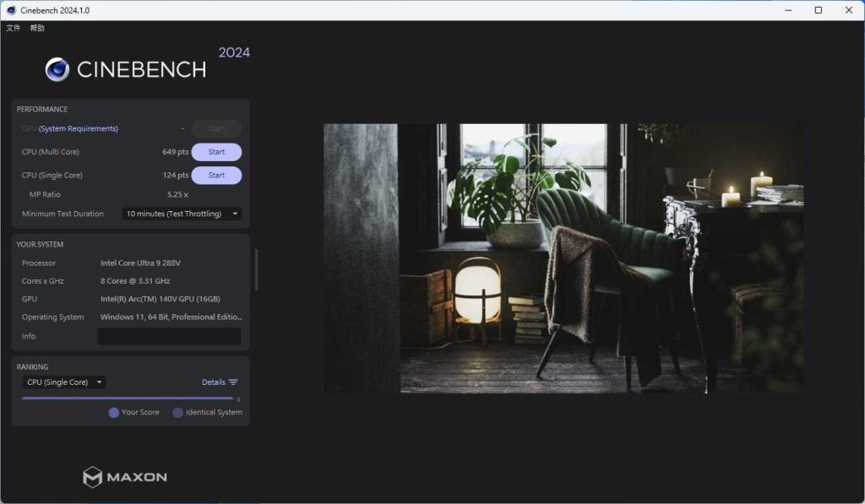Click the Details link in Ranking

(x=214, y=382)
